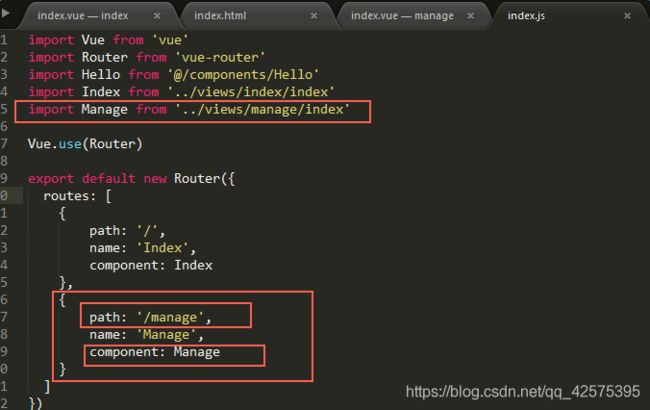This screenshot has width=650, height=410.
Task: Switch to the 'index.vue — manage' tab
Action: (402, 16)
